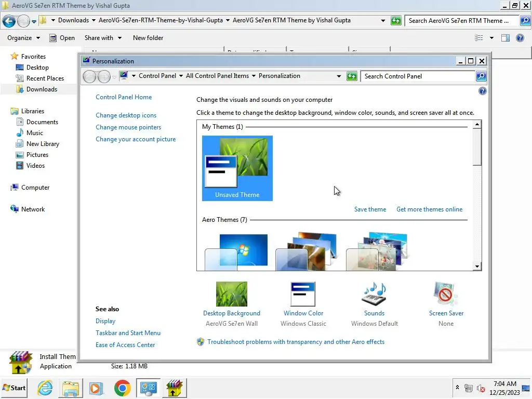The width and height of the screenshot is (532, 399).
Task: Click New folder in Explorer toolbar
Action: [x=148, y=38]
